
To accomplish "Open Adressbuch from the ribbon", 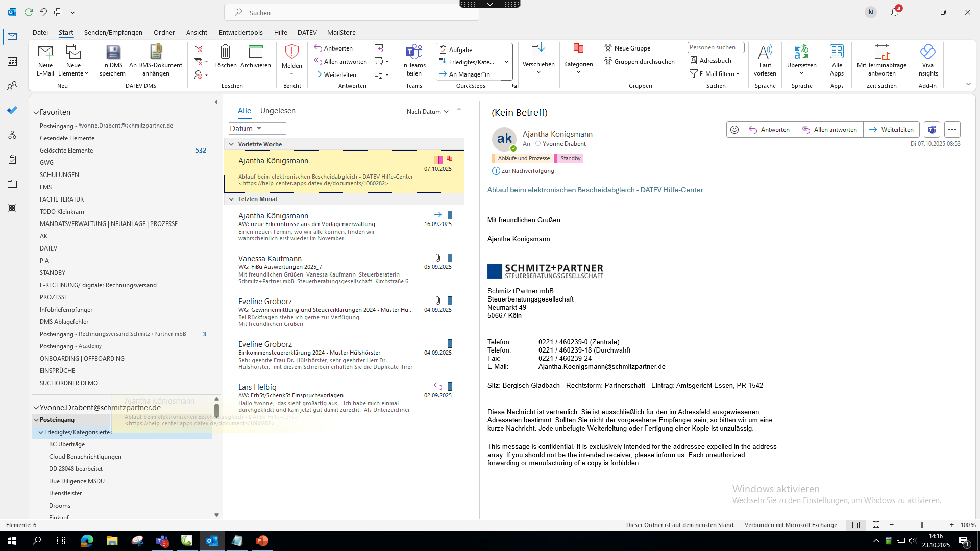I will (x=710, y=60).
